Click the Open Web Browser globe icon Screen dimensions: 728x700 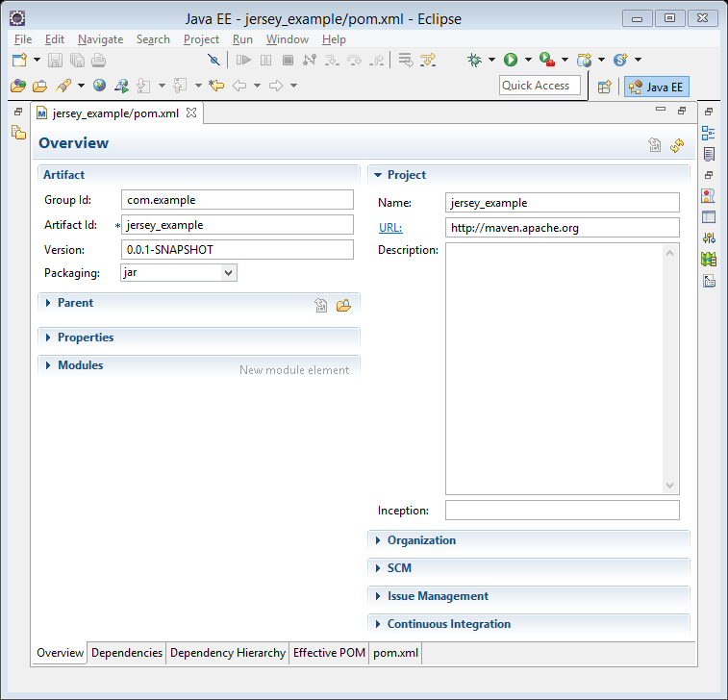coord(99,85)
